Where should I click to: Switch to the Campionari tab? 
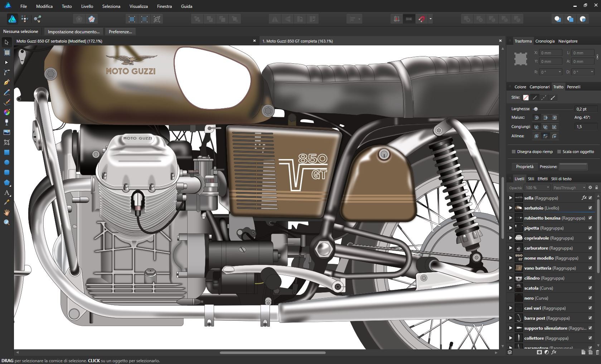coord(539,87)
